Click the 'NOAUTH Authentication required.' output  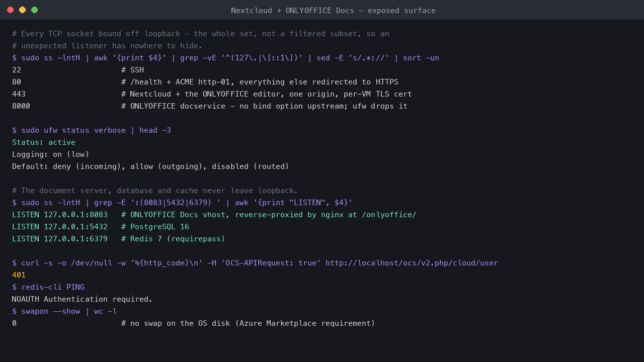tap(83, 299)
